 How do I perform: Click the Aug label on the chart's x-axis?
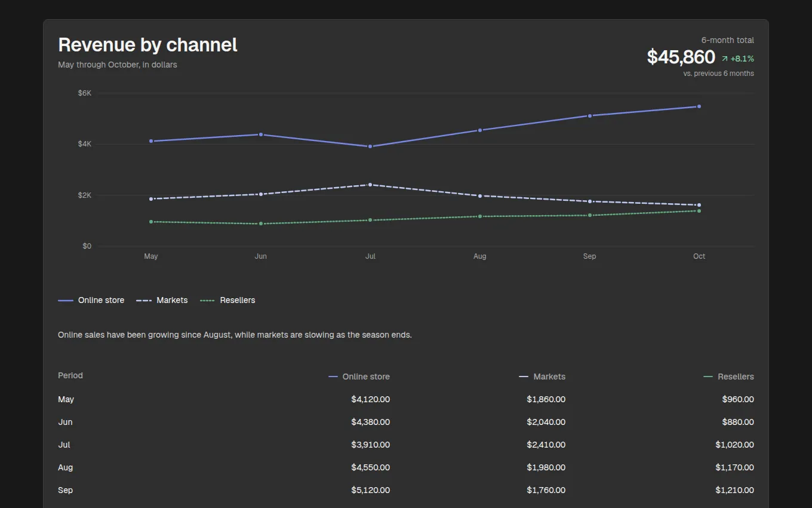480,256
